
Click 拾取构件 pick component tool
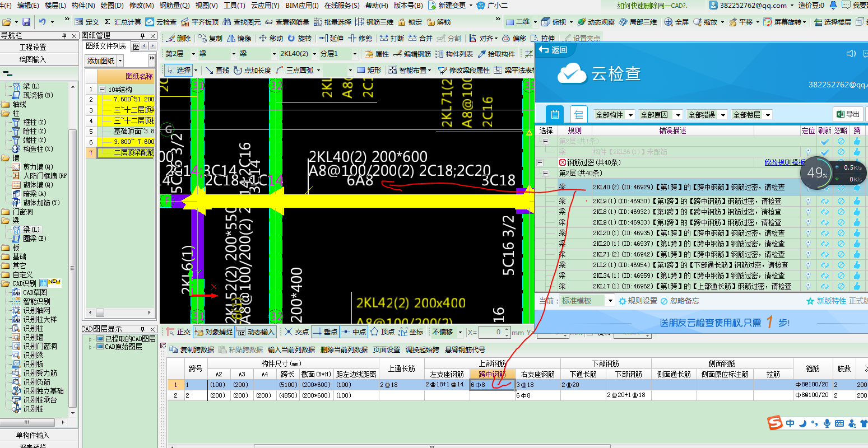coord(495,54)
